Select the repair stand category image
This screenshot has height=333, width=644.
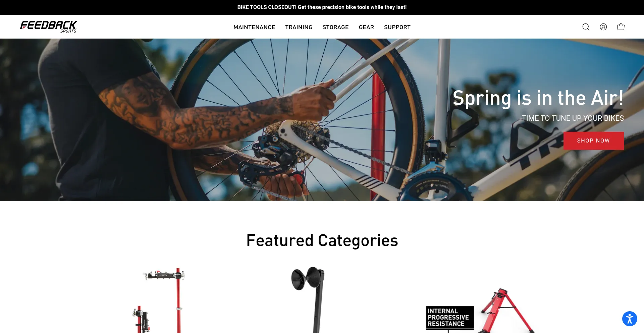[x=158, y=300]
